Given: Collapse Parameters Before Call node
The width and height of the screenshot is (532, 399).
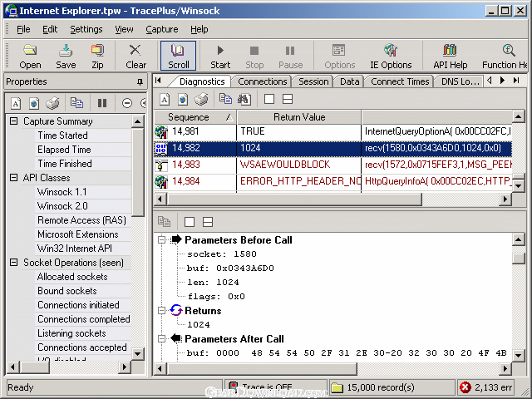Looking at the screenshot, I should 162,240.
